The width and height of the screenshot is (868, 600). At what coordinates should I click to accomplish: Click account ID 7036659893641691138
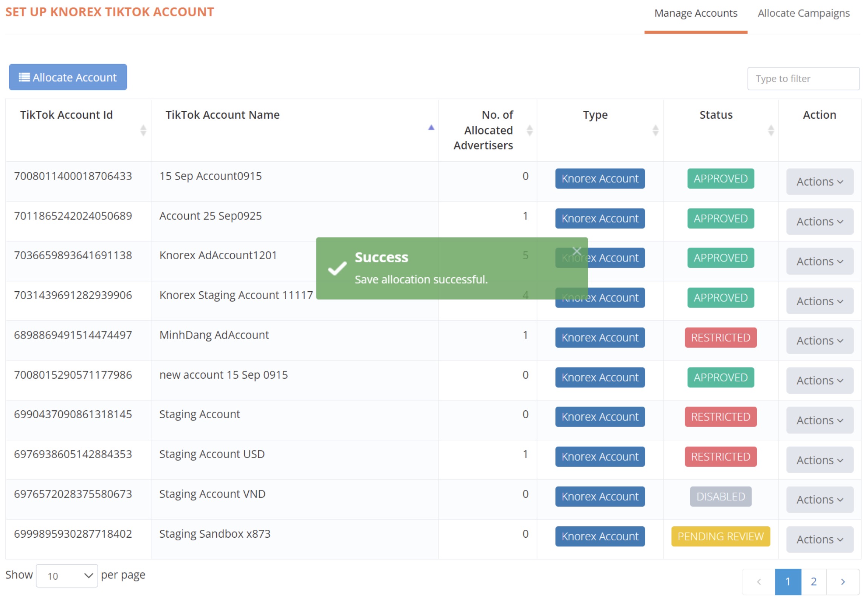73,256
